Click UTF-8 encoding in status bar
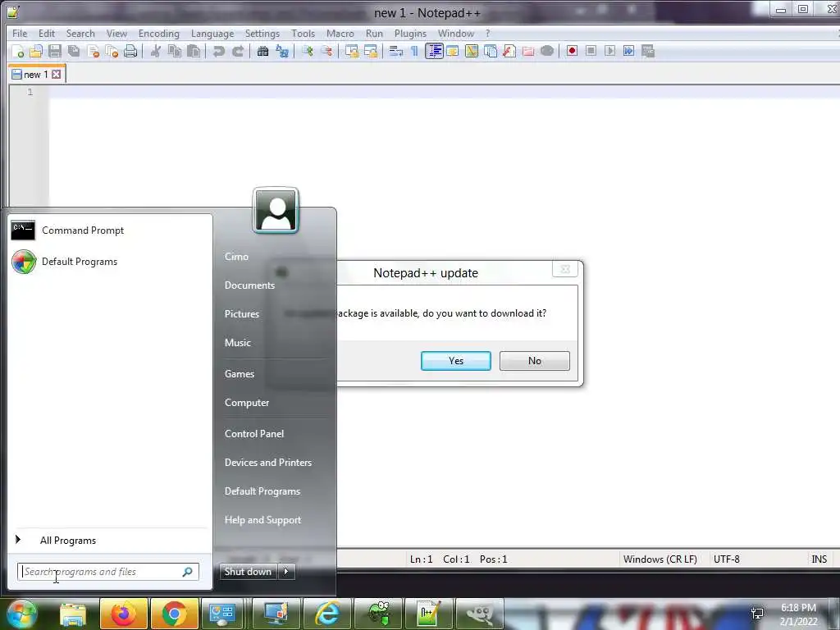 pos(727,559)
